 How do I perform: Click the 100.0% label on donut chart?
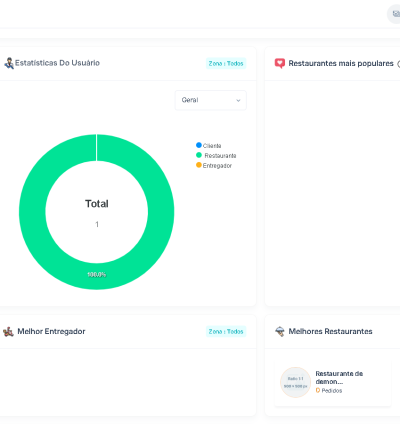coord(97,274)
